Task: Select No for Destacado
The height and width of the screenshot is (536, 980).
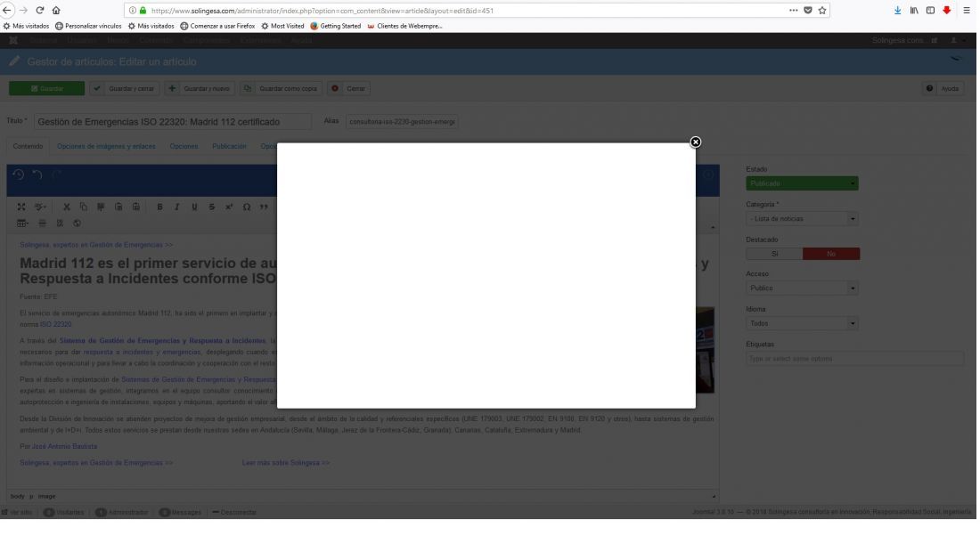Action: (831, 254)
